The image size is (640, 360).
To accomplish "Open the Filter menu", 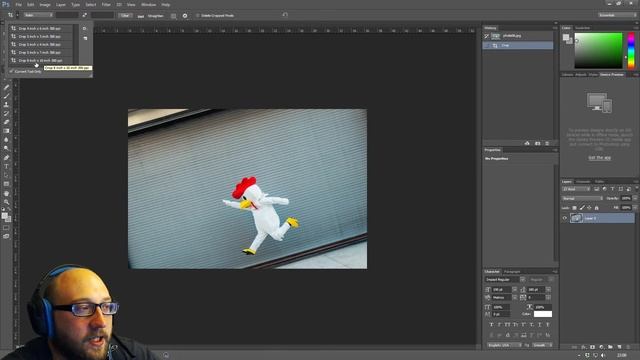I will point(106,4).
